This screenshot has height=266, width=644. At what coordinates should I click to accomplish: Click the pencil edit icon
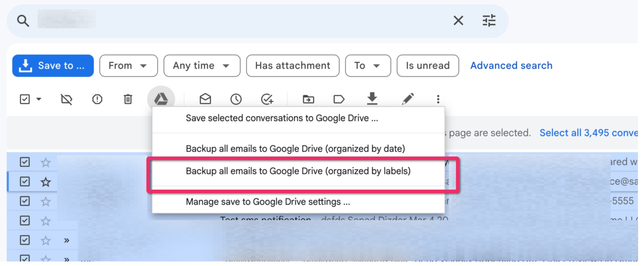coord(408,99)
